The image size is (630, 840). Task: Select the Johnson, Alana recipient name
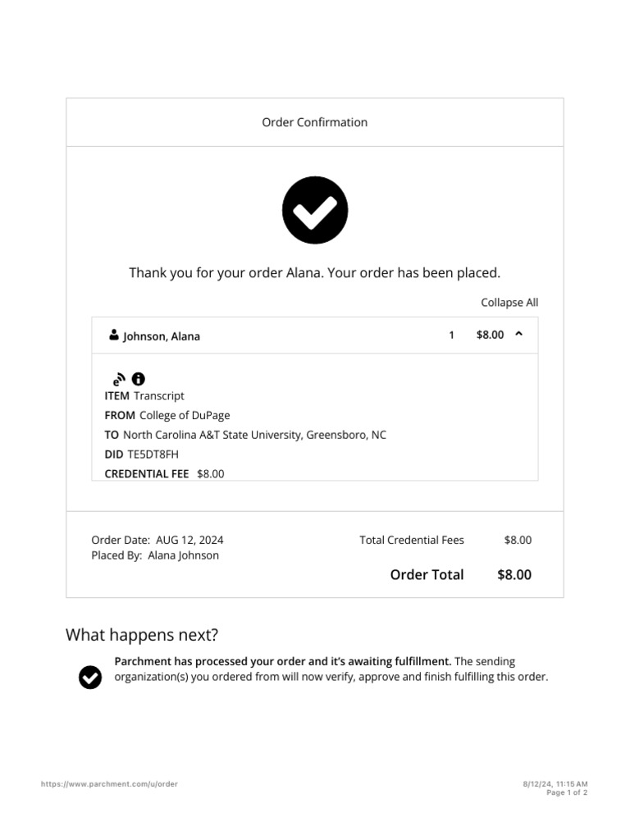[162, 336]
